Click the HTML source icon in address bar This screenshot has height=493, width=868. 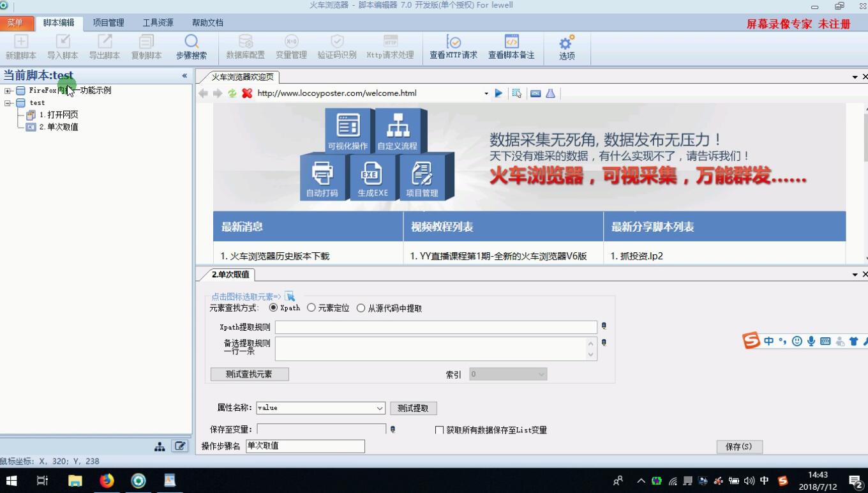(x=535, y=93)
